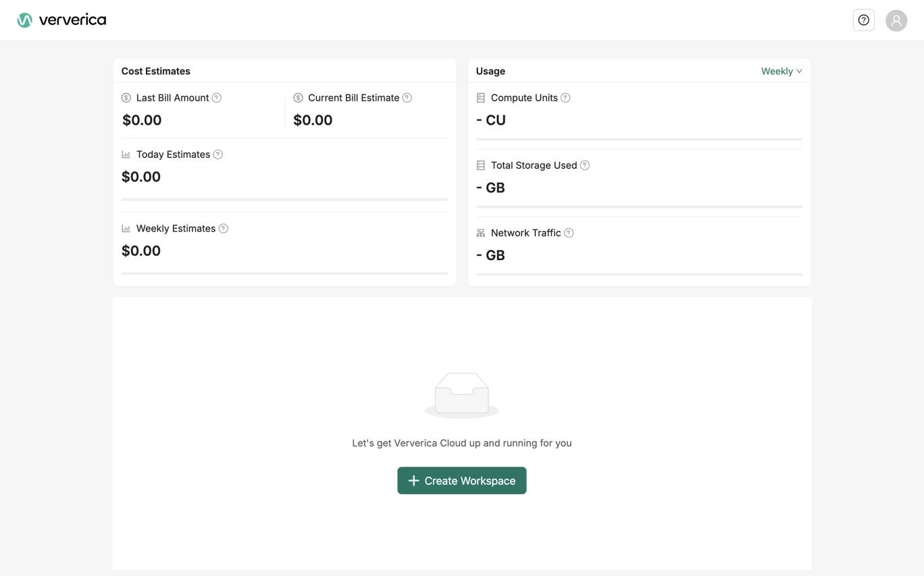
Task: Click the Cost Estimates heading
Action: [156, 71]
